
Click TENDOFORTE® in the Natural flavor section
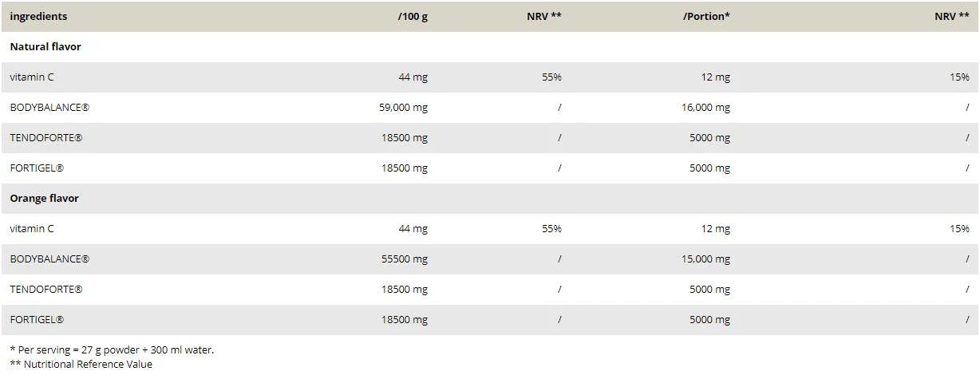pos(46,138)
